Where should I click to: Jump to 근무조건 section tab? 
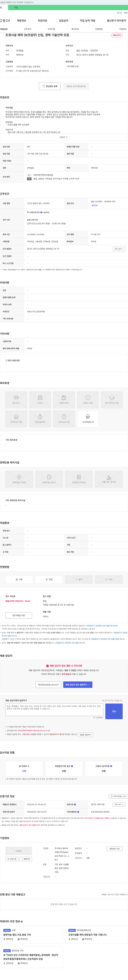(x=28, y=29)
